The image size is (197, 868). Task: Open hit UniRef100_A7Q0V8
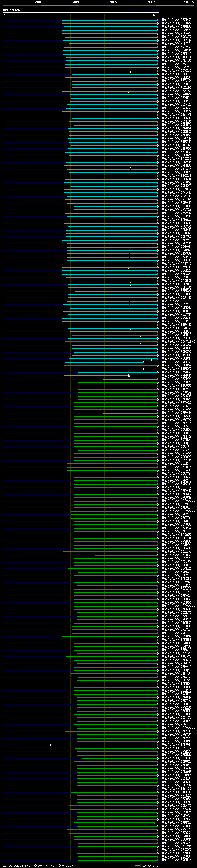[177, 33]
